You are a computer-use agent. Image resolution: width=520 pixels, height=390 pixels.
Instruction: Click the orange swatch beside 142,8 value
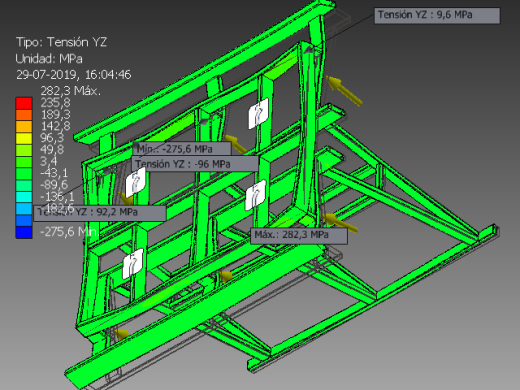(x=24, y=126)
